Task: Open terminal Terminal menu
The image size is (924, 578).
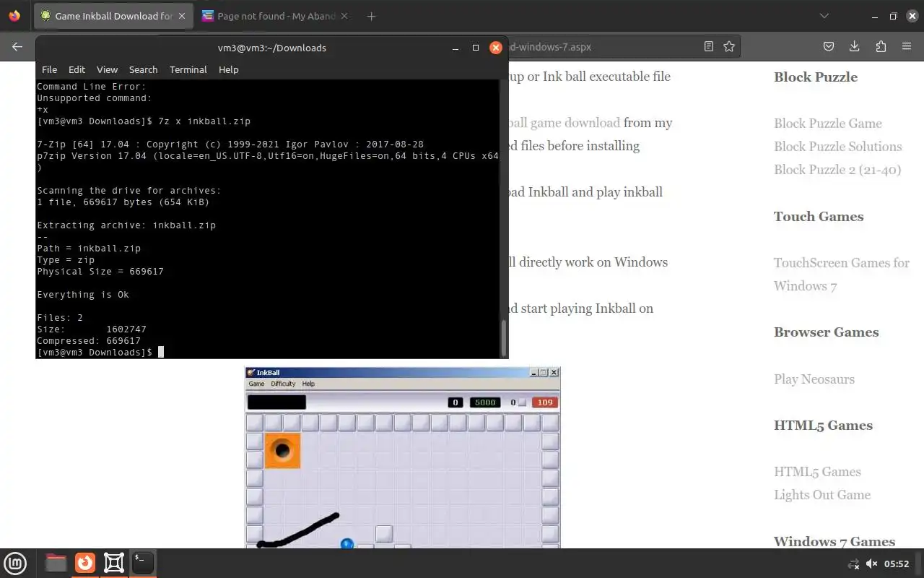Action: pos(188,69)
